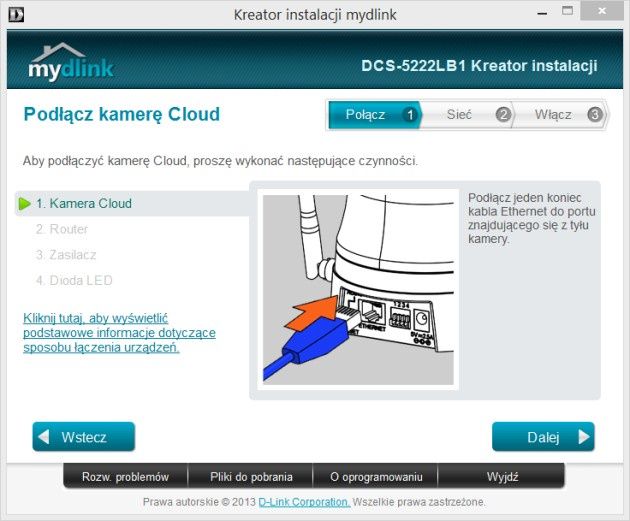Maximize the installer window

click(567, 11)
